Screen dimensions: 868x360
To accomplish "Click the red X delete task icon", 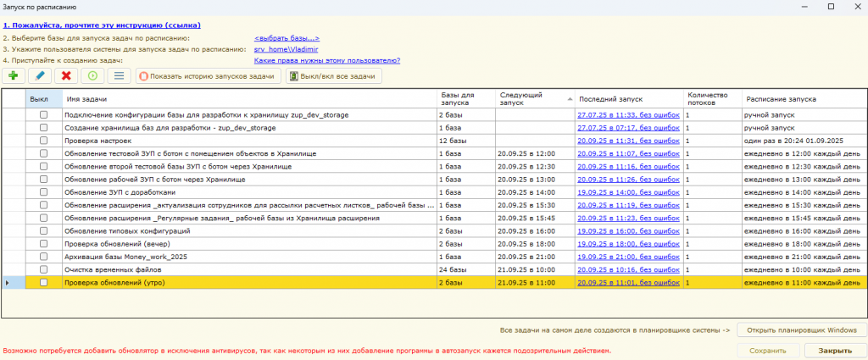I will tap(65, 76).
